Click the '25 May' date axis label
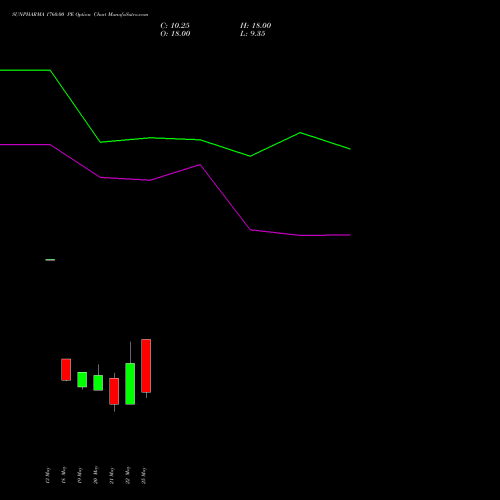 [144, 475]
